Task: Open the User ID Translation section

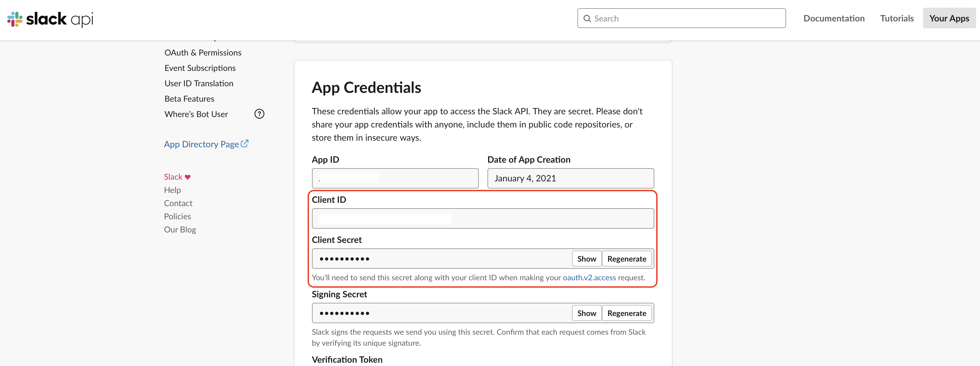Action: [x=199, y=83]
